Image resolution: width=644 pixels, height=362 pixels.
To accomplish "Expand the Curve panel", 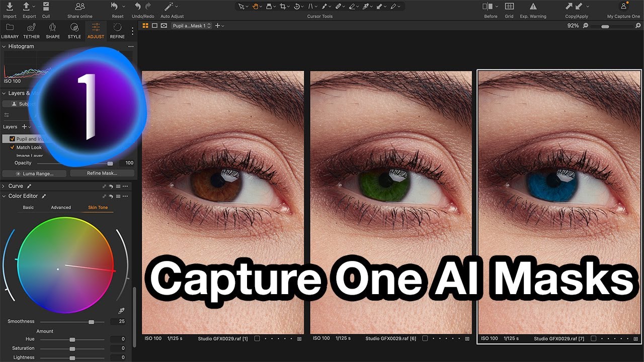I will [4, 186].
